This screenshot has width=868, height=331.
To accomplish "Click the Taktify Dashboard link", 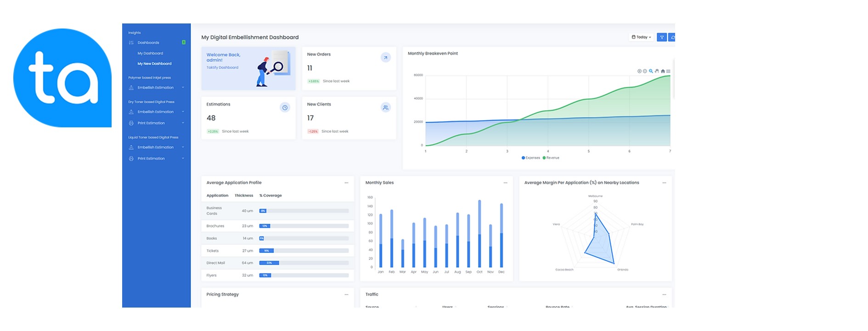I will pyautogui.click(x=222, y=68).
